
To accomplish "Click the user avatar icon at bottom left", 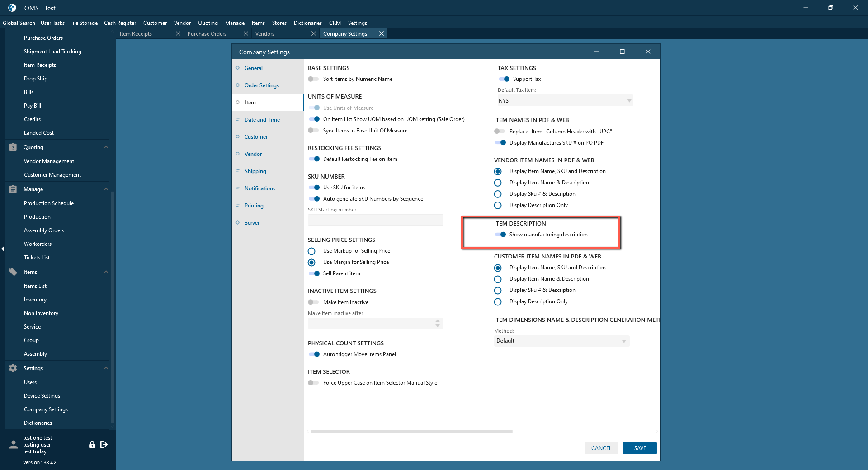I will [x=14, y=445].
